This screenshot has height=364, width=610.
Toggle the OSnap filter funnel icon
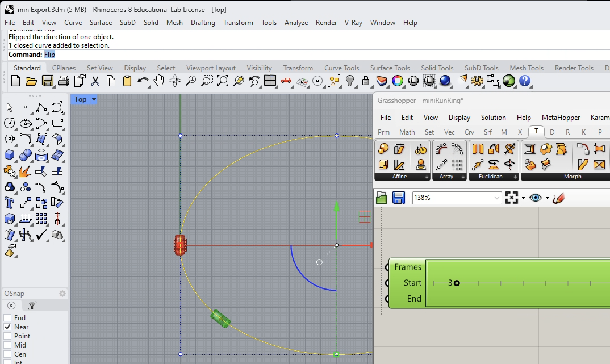click(32, 306)
